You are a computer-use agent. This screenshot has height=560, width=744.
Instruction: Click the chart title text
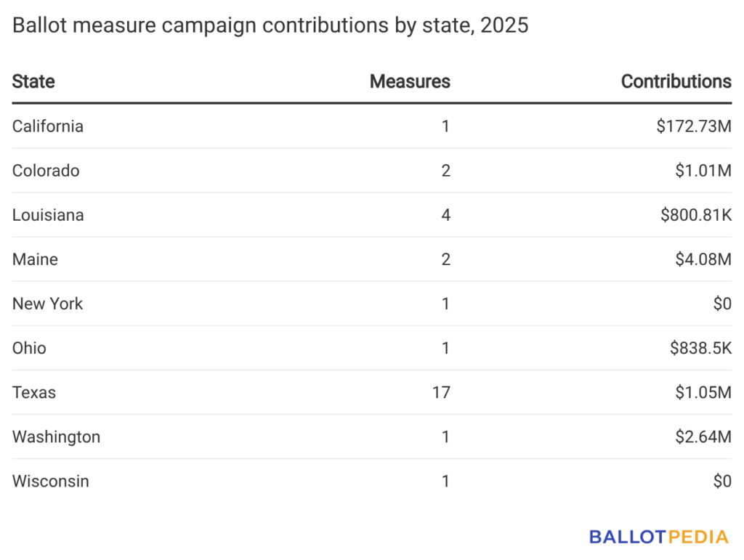(270, 26)
